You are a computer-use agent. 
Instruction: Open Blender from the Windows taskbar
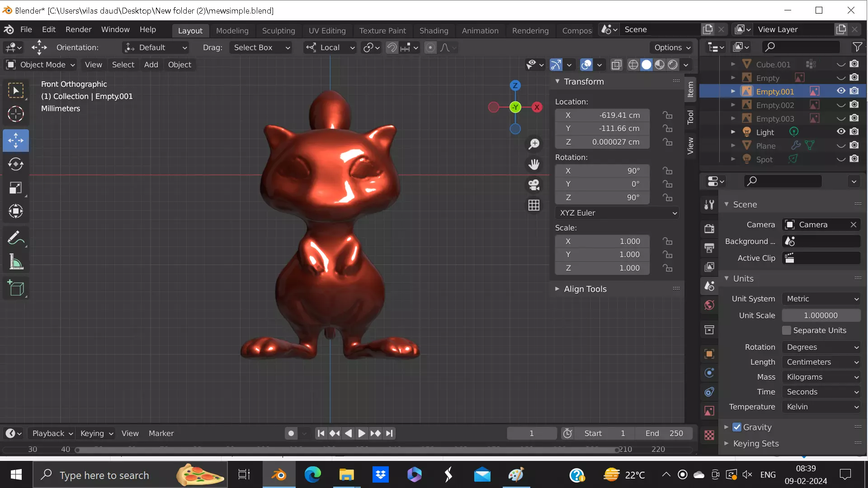(x=279, y=475)
